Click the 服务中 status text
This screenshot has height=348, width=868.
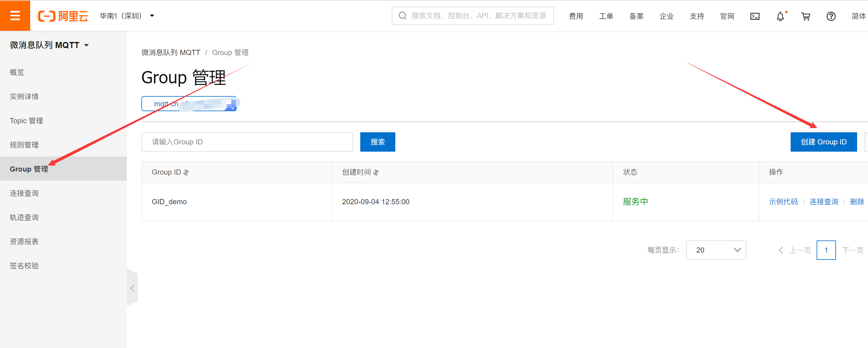[635, 201]
